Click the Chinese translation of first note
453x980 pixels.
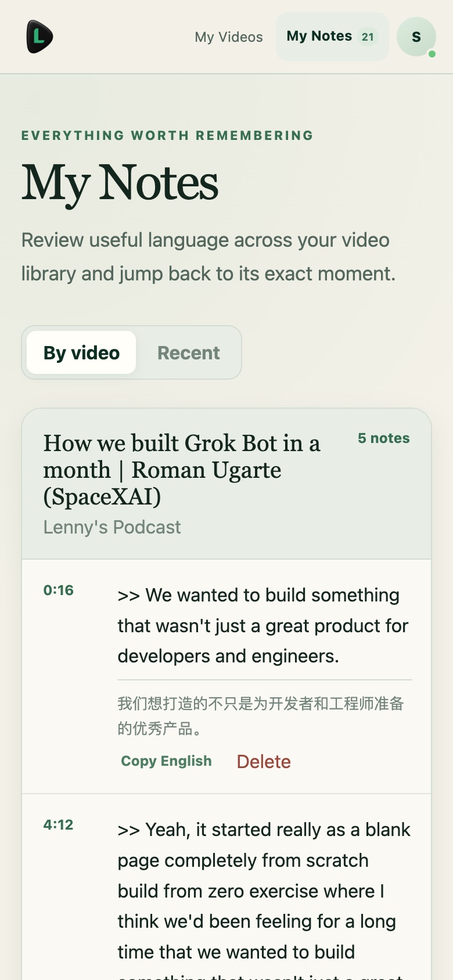(261, 716)
